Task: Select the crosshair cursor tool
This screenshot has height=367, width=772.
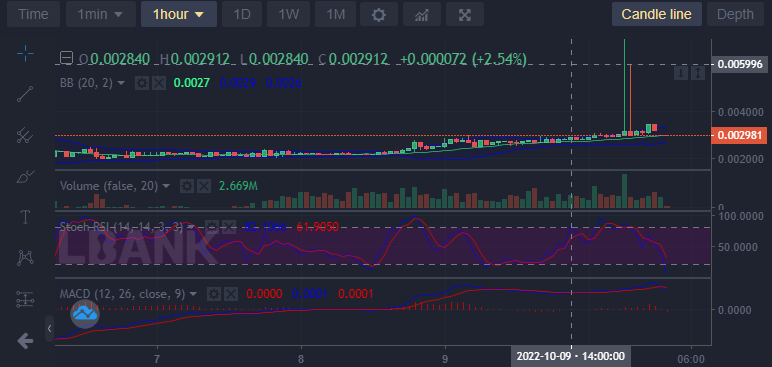Action: click(25, 53)
